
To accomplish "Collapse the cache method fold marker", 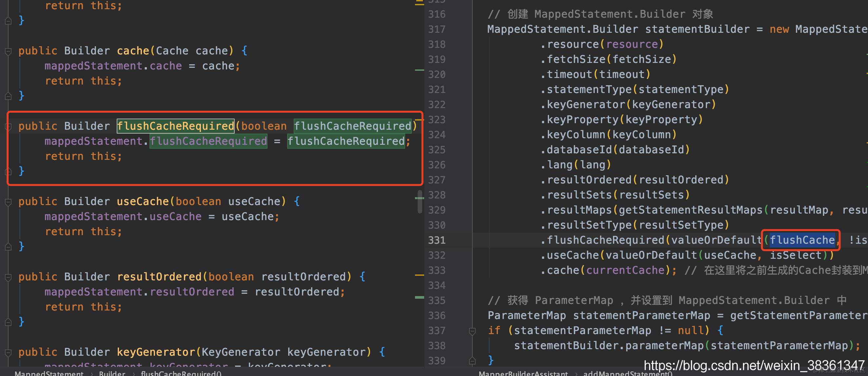I will [x=8, y=51].
